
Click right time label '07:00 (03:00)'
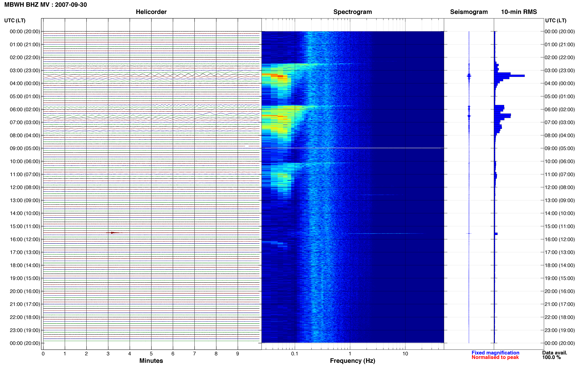click(560, 122)
